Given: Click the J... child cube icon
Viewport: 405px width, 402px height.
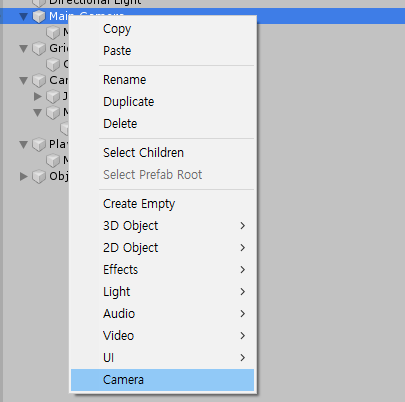Looking at the screenshot, I should 53,97.
